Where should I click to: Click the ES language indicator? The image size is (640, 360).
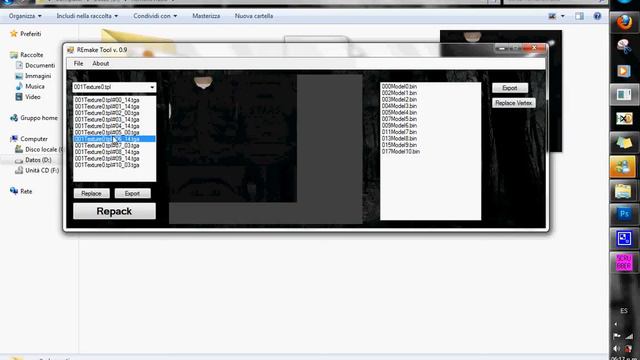click(x=624, y=311)
